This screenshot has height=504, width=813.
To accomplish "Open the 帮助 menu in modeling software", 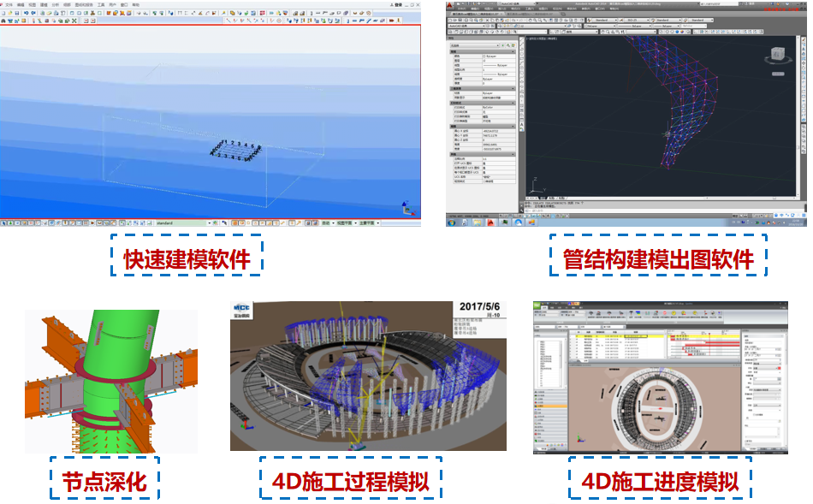I will [x=136, y=5].
